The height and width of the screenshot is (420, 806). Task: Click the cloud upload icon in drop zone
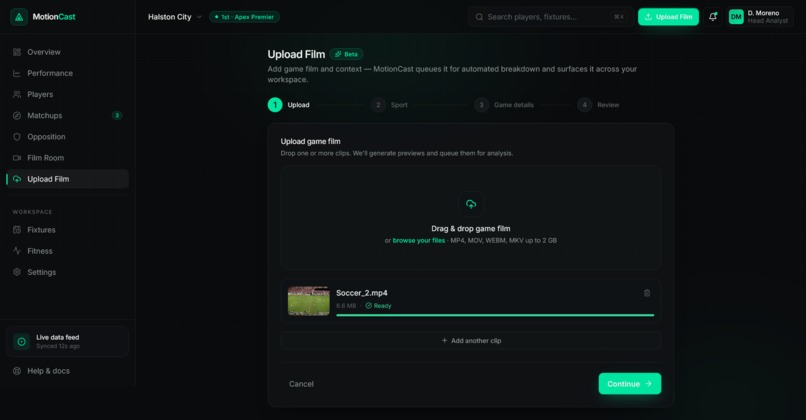click(x=471, y=204)
